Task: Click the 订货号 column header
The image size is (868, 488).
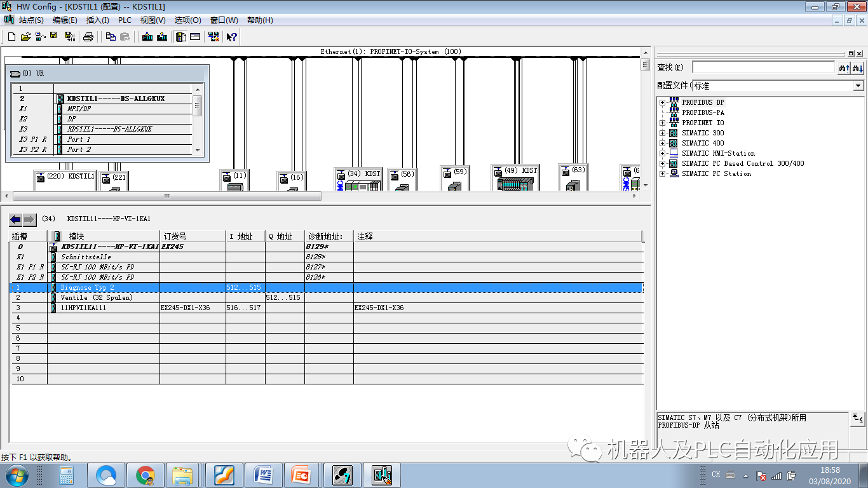Action: point(193,236)
